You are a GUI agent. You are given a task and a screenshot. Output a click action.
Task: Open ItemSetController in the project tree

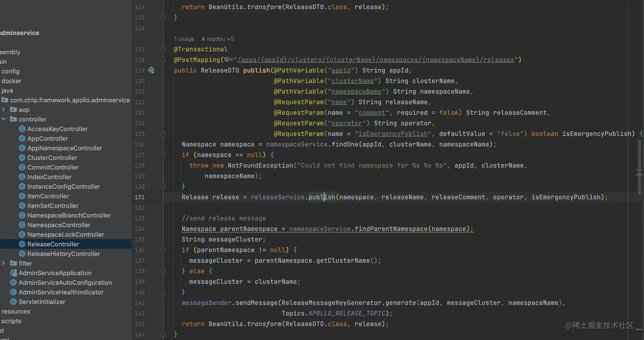pyautogui.click(x=52, y=206)
